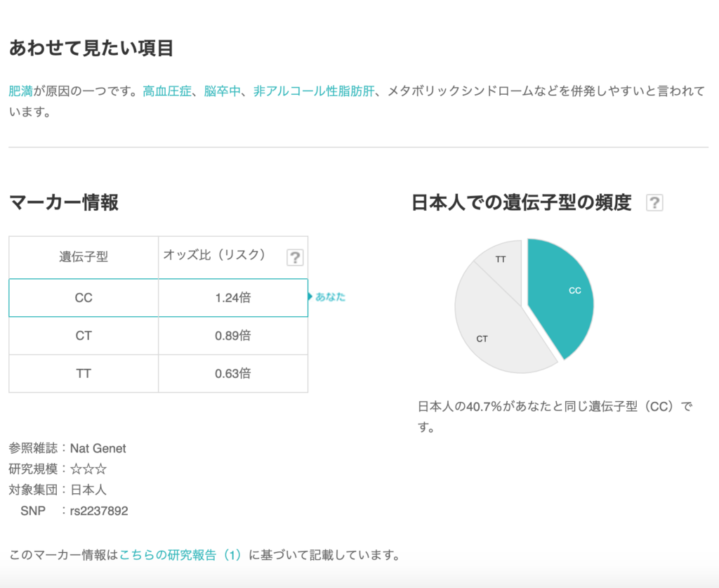Follow the 高血圧症 link
Image resolution: width=719 pixels, height=588 pixels.
coord(166,91)
